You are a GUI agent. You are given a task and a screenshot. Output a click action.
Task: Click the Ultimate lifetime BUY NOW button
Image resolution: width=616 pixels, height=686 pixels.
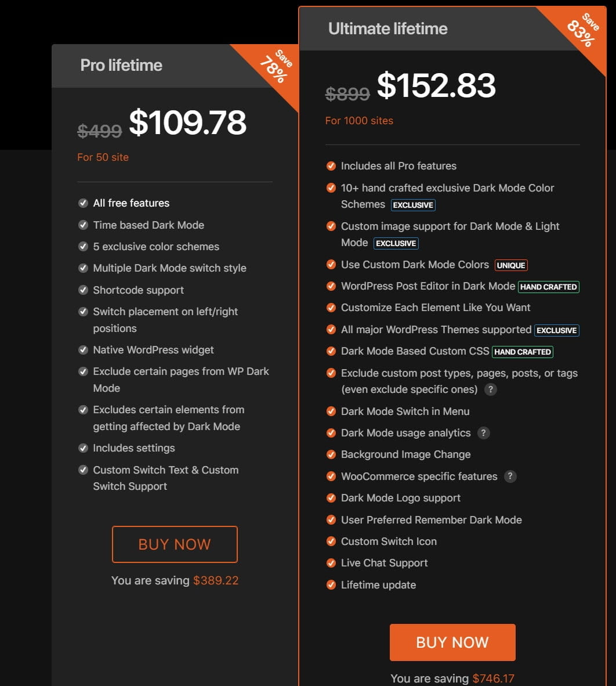[452, 642]
